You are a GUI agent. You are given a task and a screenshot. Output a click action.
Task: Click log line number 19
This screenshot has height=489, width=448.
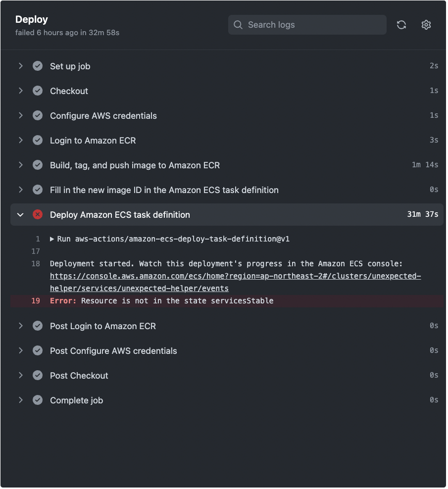36,301
